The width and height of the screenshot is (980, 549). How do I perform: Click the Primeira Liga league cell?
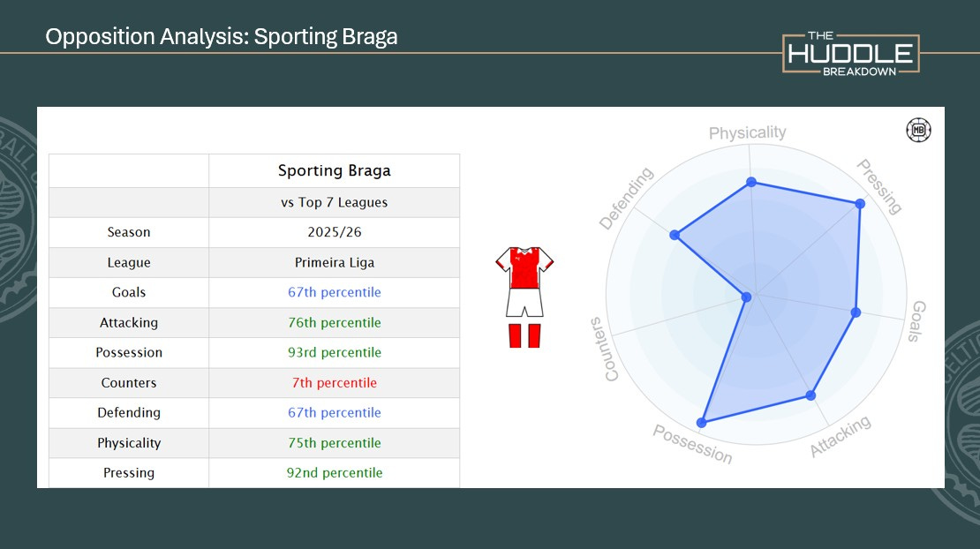(x=334, y=263)
